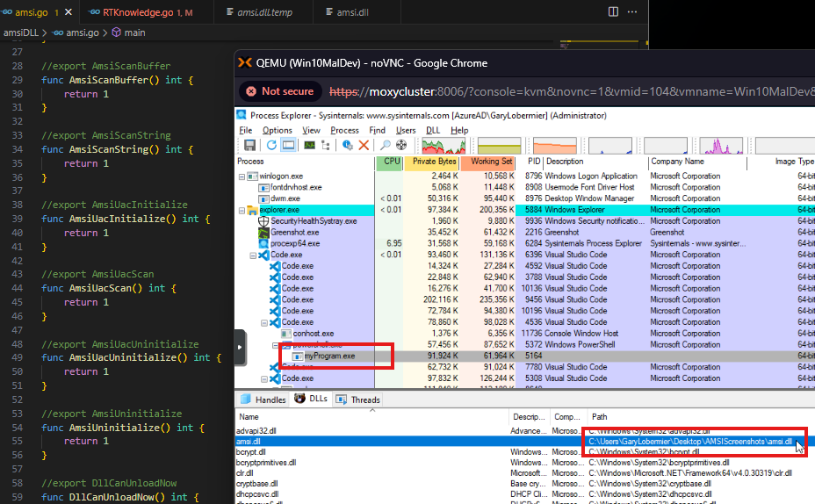
Task: Collapse the explorer.exe tree node
Action: click(242, 211)
